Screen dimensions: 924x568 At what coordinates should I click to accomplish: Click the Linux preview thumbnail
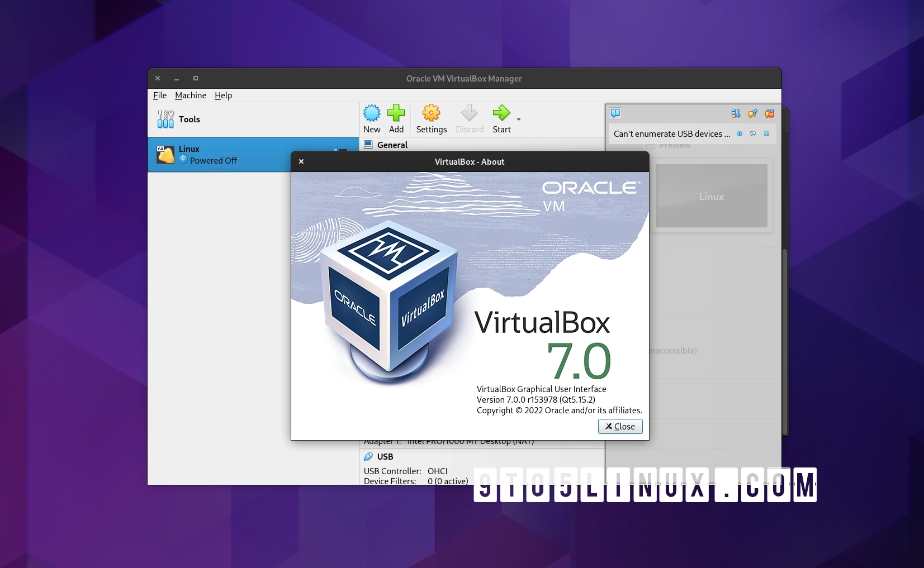710,196
